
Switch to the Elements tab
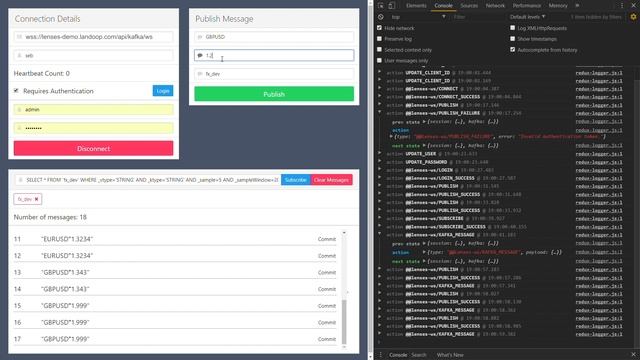(416, 6)
